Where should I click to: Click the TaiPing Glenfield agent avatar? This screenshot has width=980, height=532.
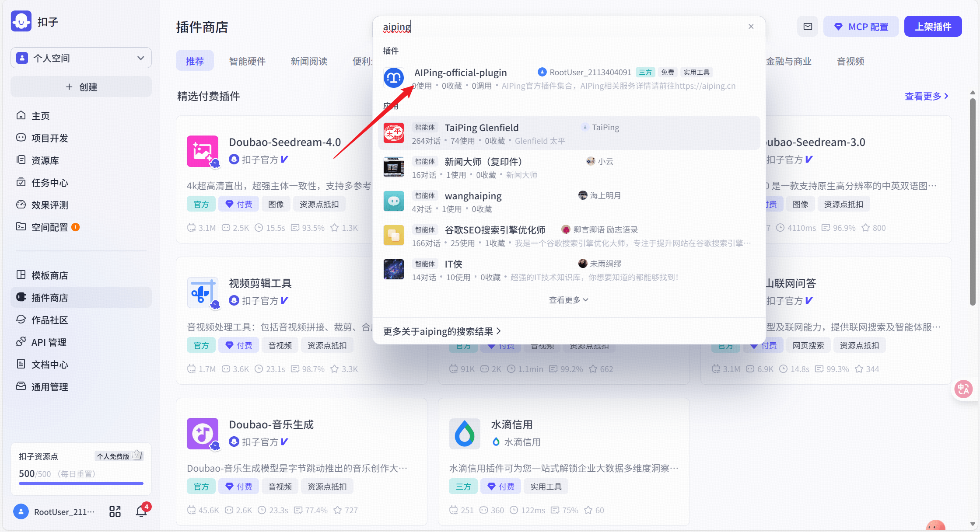point(393,133)
